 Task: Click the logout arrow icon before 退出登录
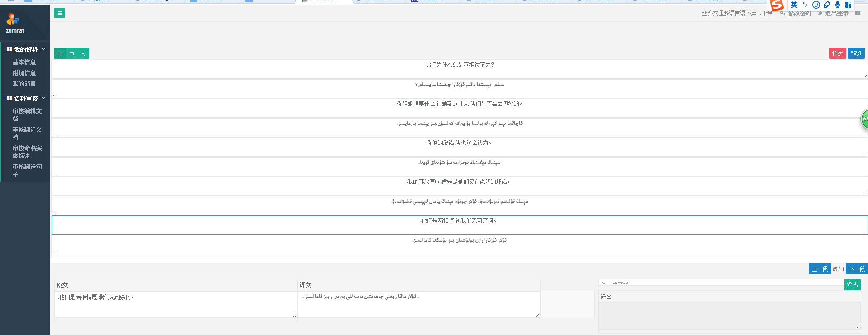(820, 13)
